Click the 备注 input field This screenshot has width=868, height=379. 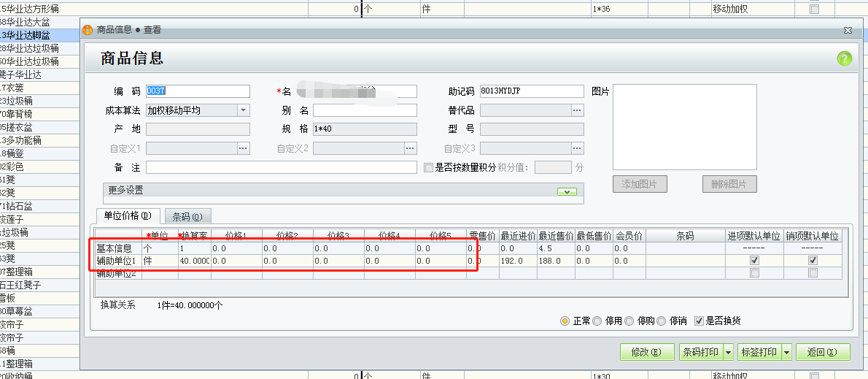(x=282, y=167)
